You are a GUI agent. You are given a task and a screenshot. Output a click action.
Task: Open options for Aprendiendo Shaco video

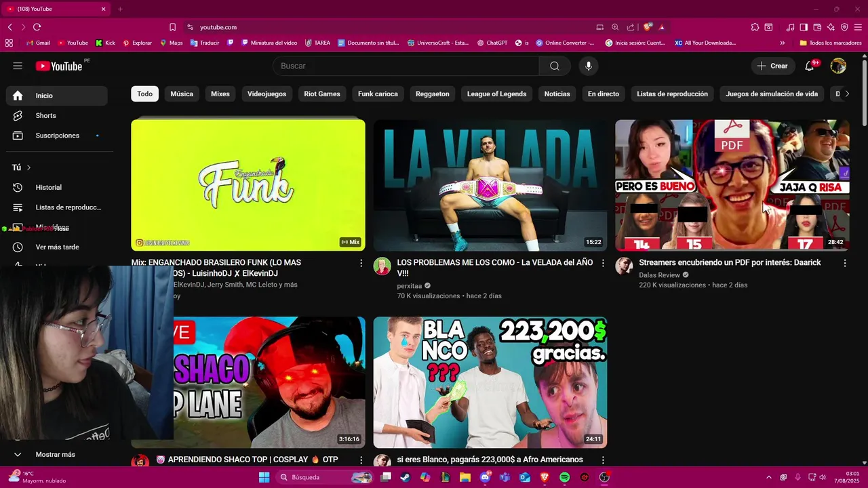click(x=361, y=460)
